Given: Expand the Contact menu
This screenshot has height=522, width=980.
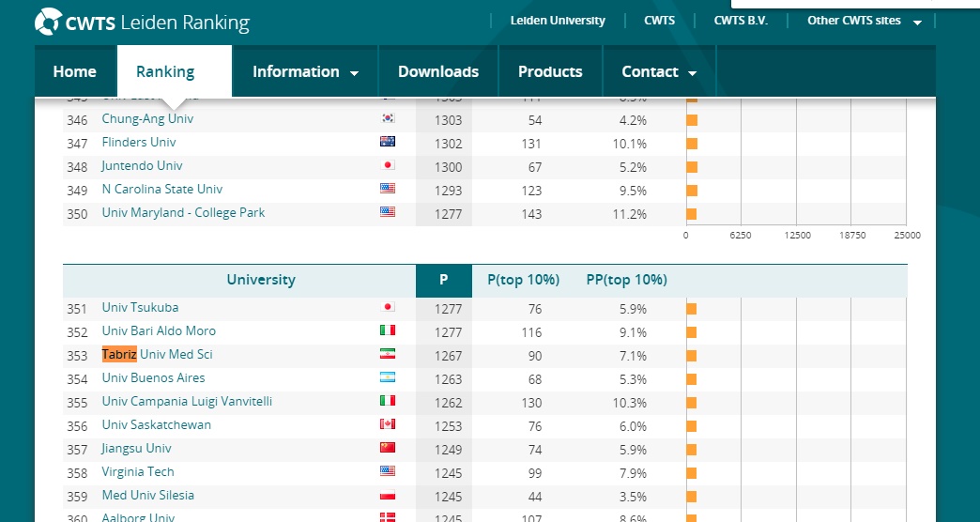Looking at the screenshot, I should pyautogui.click(x=659, y=72).
